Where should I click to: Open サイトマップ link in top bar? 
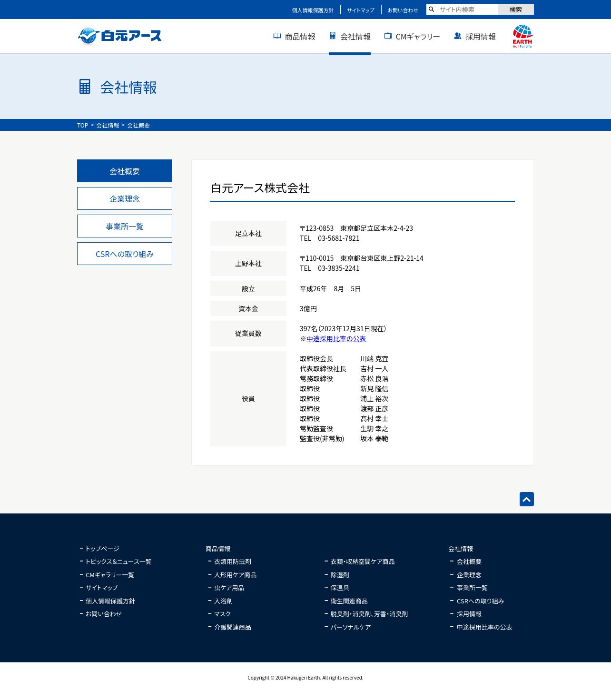(x=361, y=10)
